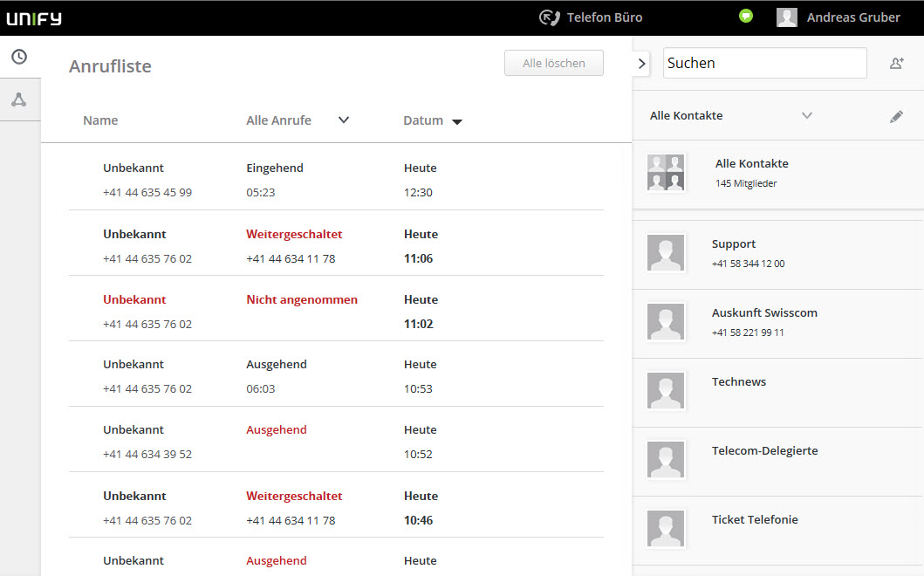
Task: Toggle the Datum sort arrow
Action: [456, 121]
